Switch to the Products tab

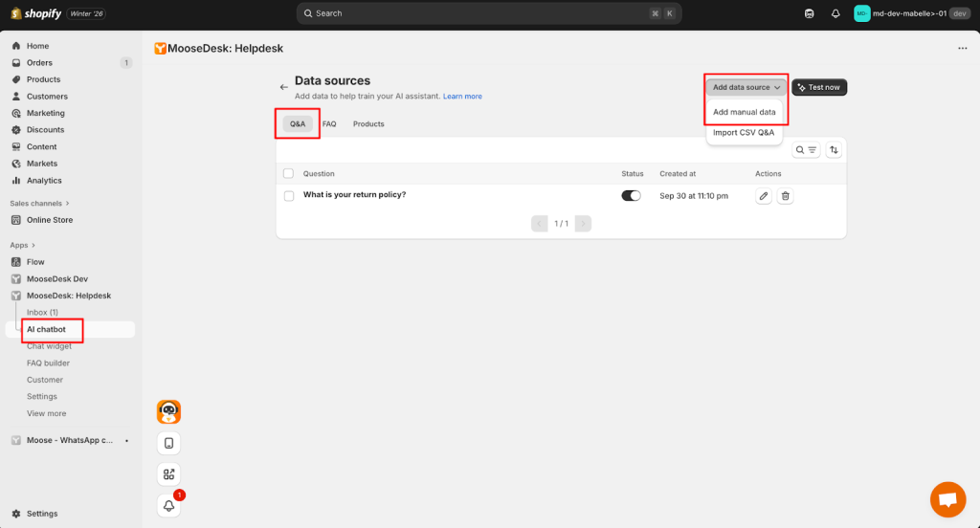click(368, 124)
